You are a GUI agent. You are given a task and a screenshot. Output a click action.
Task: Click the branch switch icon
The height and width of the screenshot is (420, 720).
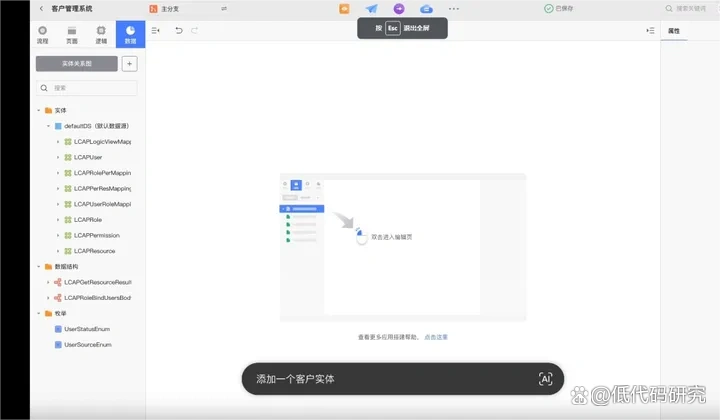pos(224,8)
